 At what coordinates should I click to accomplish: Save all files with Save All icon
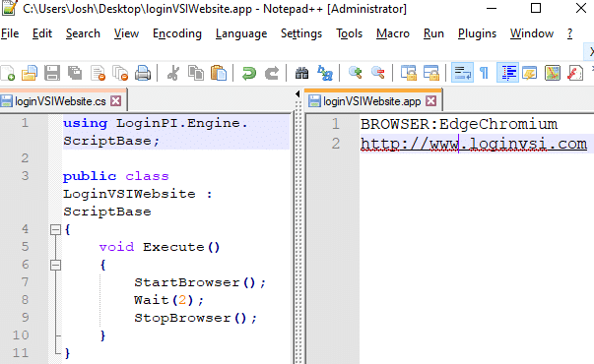point(75,73)
